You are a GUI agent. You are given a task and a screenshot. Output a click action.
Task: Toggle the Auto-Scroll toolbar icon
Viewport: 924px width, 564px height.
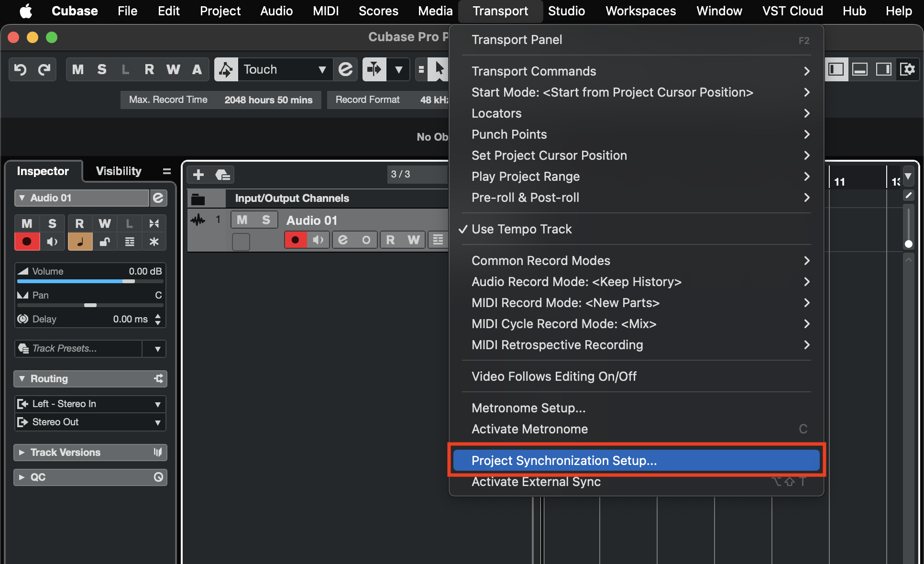[x=374, y=70]
